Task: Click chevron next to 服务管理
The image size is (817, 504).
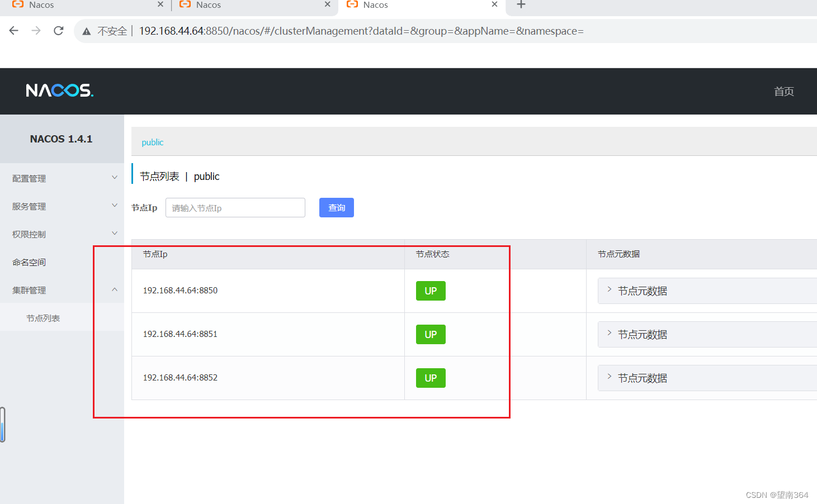Action: pos(115,206)
